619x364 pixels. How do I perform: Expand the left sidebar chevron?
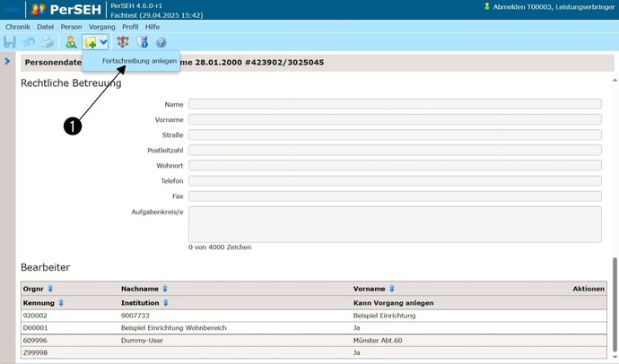[x=7, y=61]
